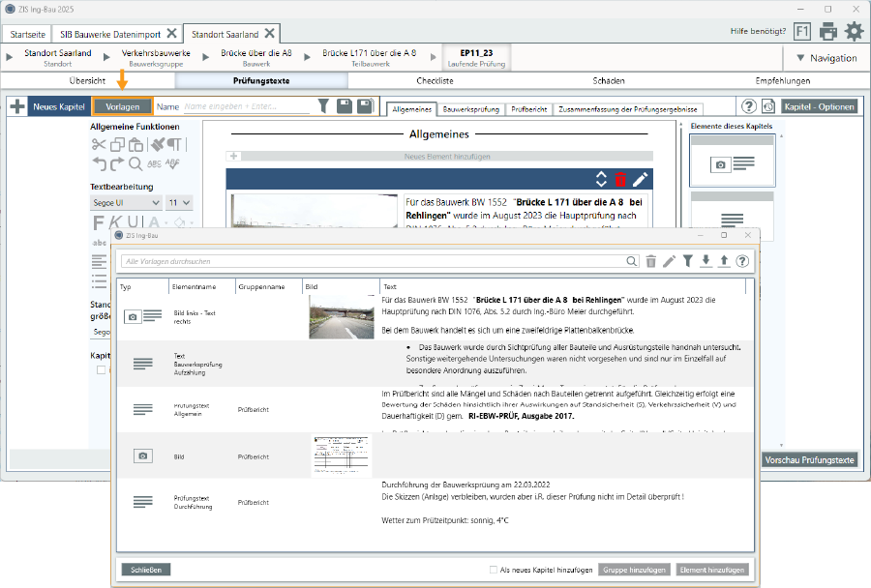The width and height of the screenshot is (871, 588).
Task: Click the download arrow icon in templates dialog
Action: click(706, 261)
